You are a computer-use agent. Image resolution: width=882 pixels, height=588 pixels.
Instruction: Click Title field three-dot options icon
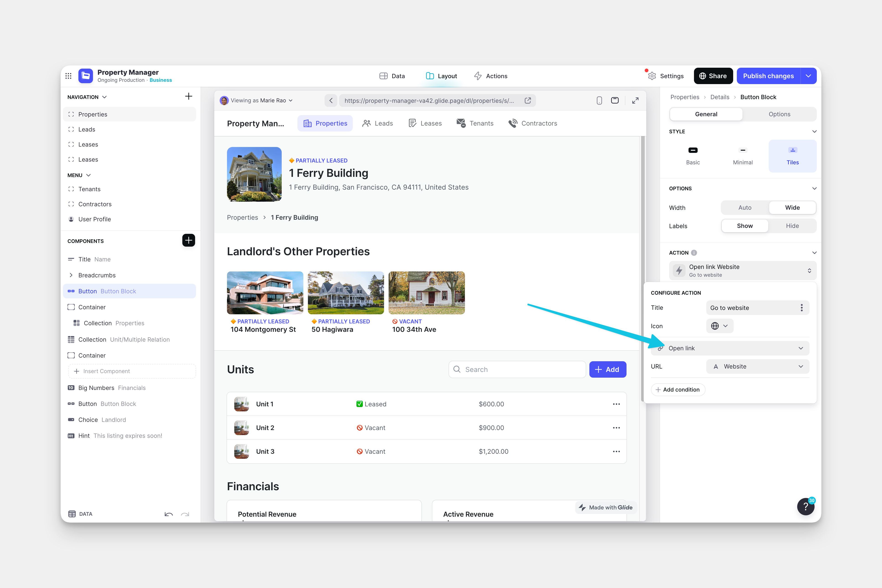point(801,308)
